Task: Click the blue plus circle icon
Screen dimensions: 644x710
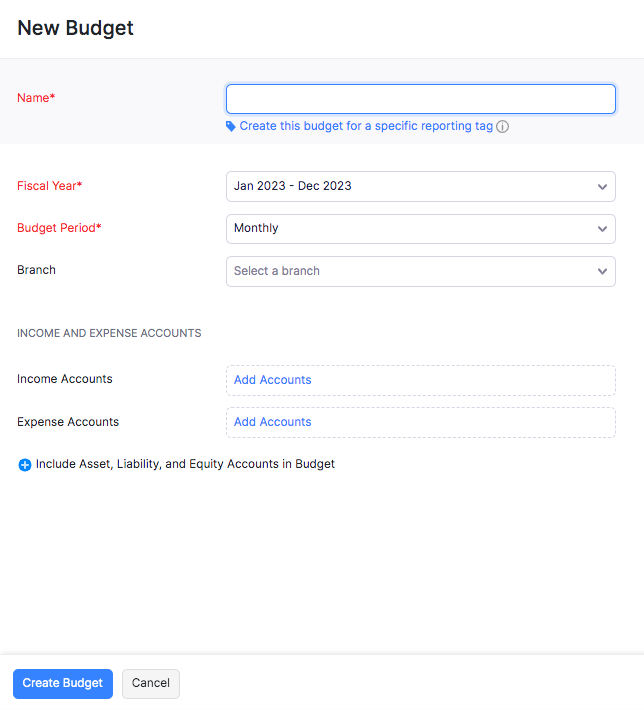Action: [24, 465]
